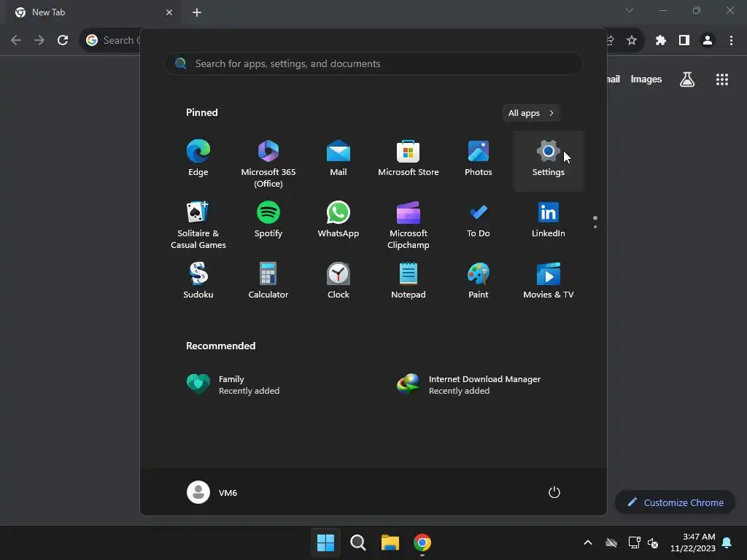Open Microsoft Clipchamp

pyautogui.click(x=409, y=224)
